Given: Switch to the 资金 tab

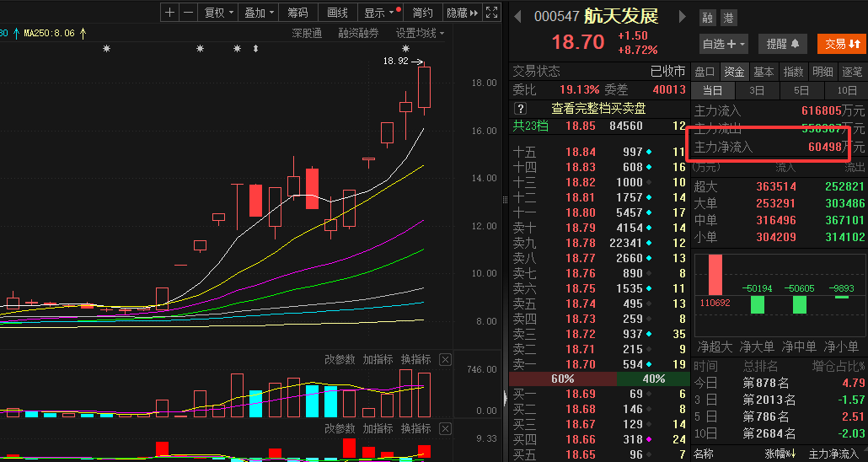Looking at the screenshot, I should 734,72.
